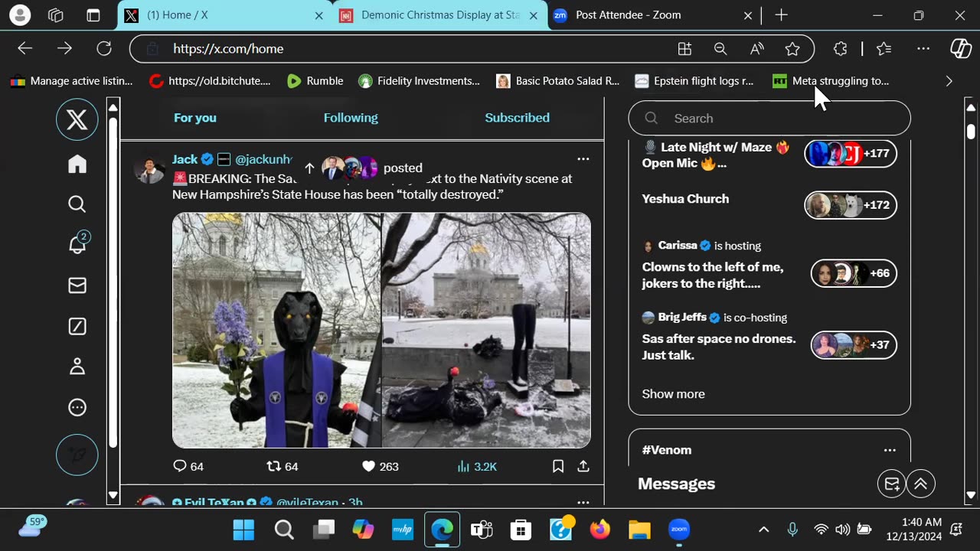Viewport: 980px width, 551px height.
Task: Start a new message in Messages drawer
Action: [892, 484]
